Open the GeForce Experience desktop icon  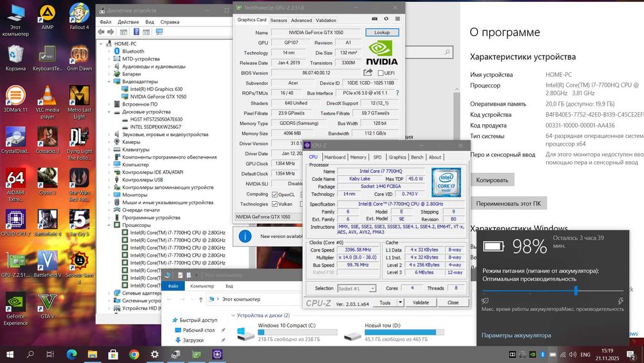point(15,309)
